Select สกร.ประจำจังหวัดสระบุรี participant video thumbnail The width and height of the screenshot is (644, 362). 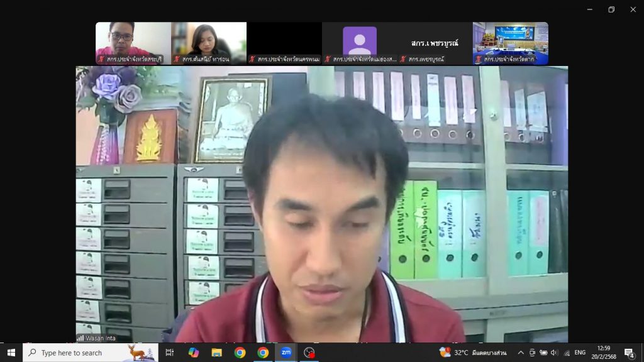point(133,43)
